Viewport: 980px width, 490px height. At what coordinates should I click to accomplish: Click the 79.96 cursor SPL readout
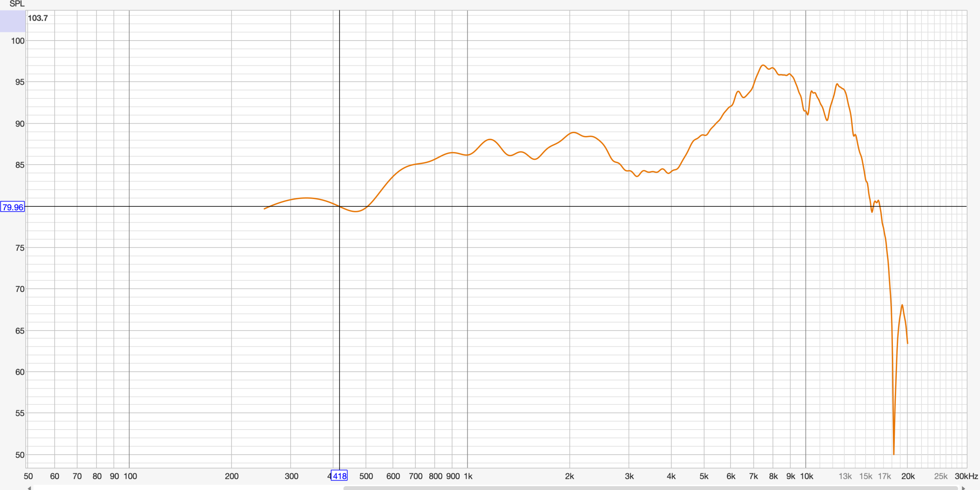click(12, 207)
